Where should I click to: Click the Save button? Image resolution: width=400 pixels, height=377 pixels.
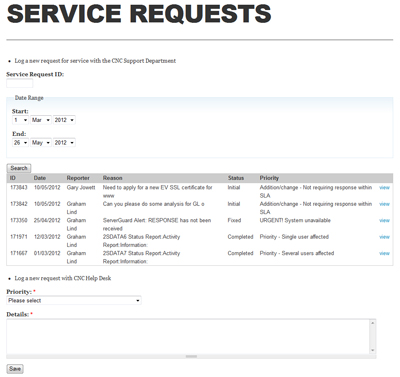(x=15, y=369)
